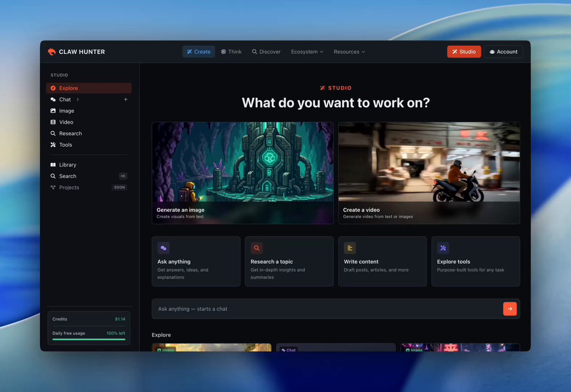This screenshot has height=392, width=571.
Task: Click the orange Studio button
Action: pyautogui.click(x=464, y=52)
